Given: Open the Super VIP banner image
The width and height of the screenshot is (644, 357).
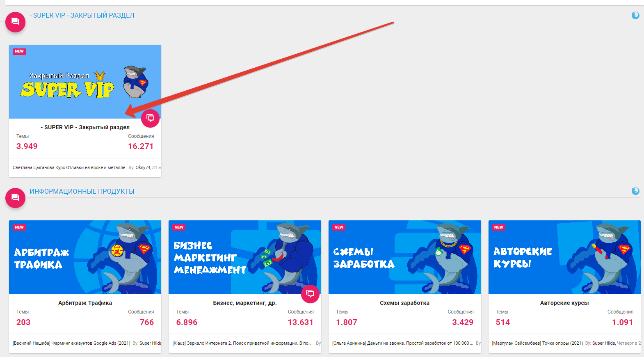Looking at the screenshot, I should click(x=85, y=82).
